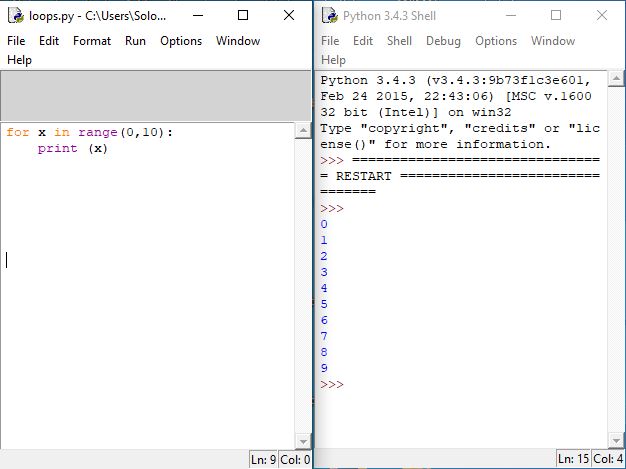This screenshot has width=626, height=469.
Task: Click the last >>> prompt in shell
Action: [x=332, y=384]
